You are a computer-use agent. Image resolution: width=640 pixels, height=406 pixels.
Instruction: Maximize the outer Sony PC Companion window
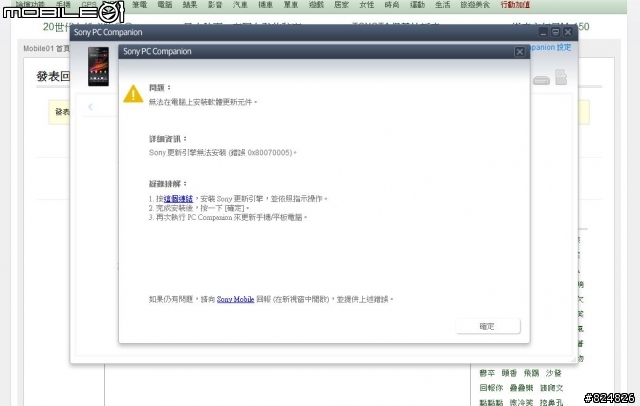pyautogui.click(x=555, y=32)
